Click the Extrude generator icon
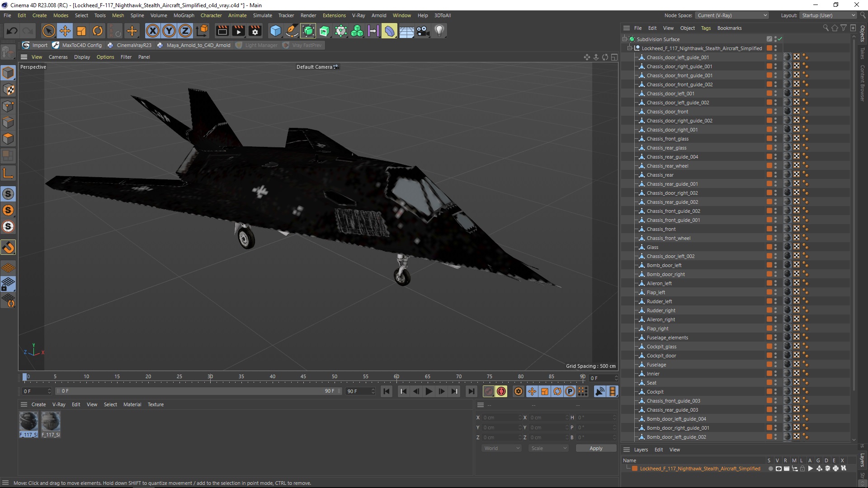 pyautogui.click(x=325, y=31)
